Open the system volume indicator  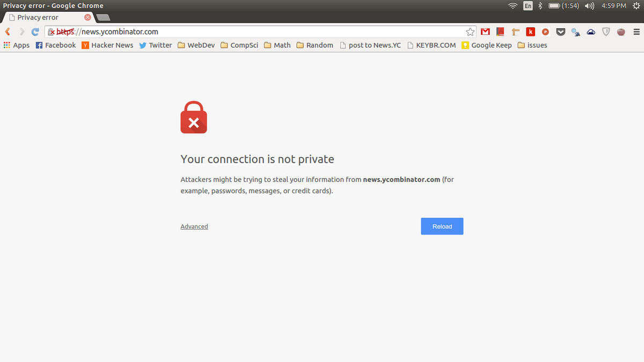589,5
